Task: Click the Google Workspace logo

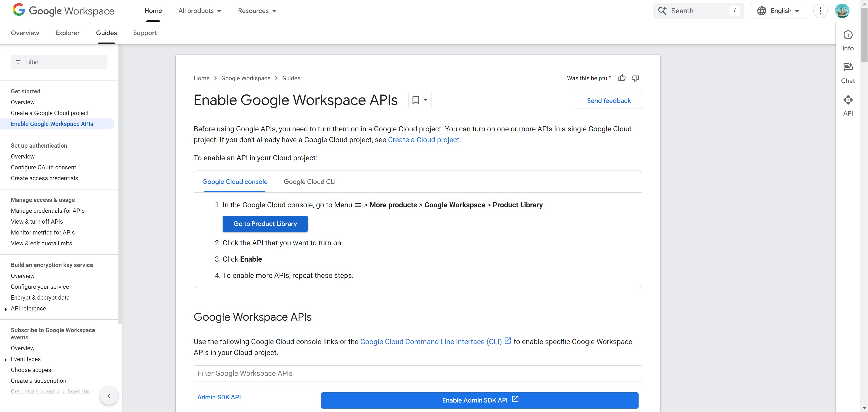Action: coord(63,10)
